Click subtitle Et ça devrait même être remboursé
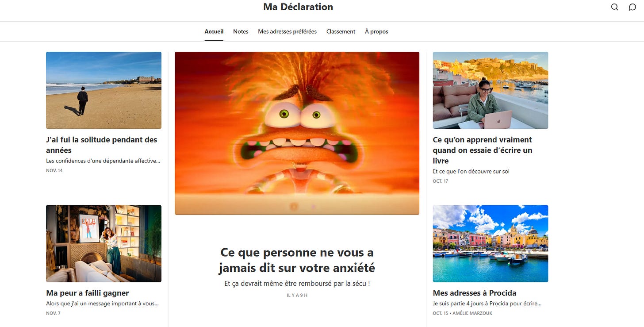Screen dimensions: 644x327 (x=297, y=283)
